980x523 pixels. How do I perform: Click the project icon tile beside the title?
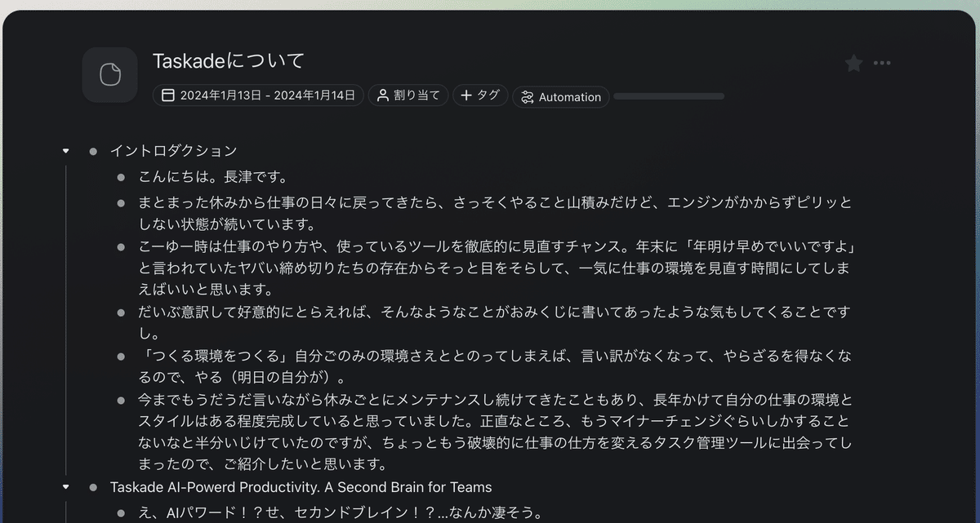pos(109,75)
